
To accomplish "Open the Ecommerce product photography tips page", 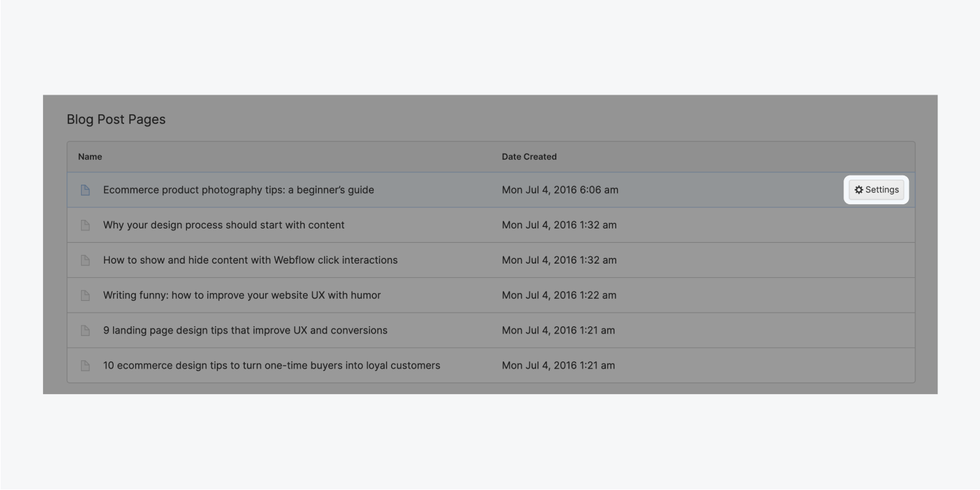I will click(x=238, y=190).
